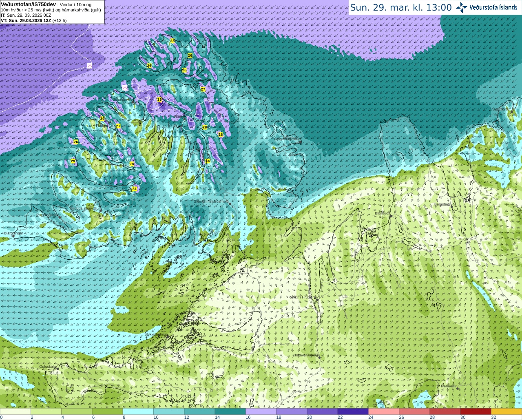Click the yellow 34 gust marker
The width and height of the screenshot is (522, 420).
208,161
